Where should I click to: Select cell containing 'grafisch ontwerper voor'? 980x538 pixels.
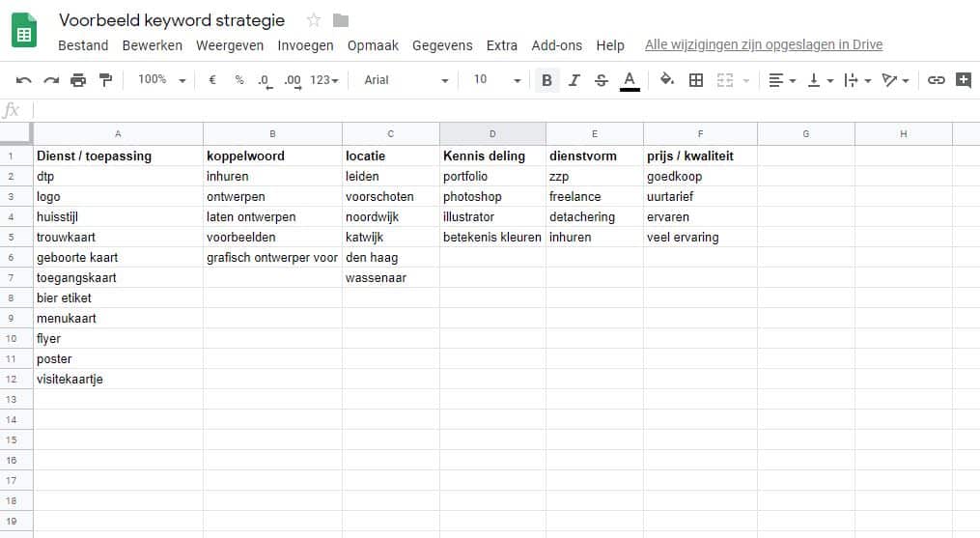click(272, 258)
